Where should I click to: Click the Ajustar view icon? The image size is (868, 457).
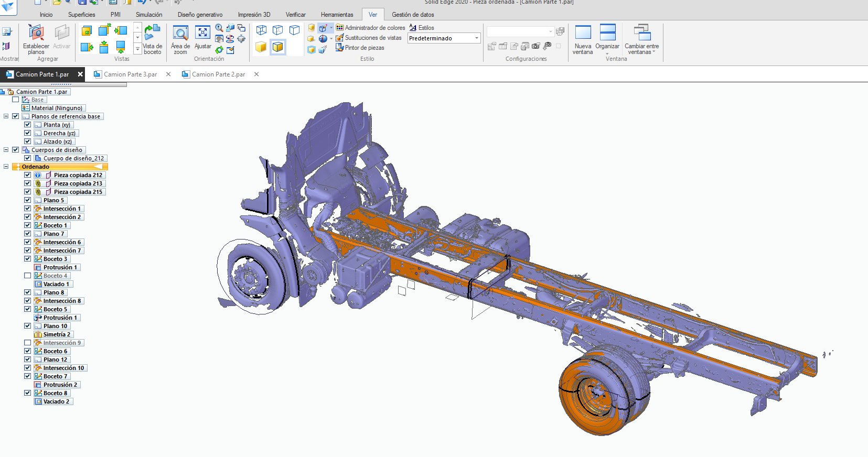click(202, 33)
